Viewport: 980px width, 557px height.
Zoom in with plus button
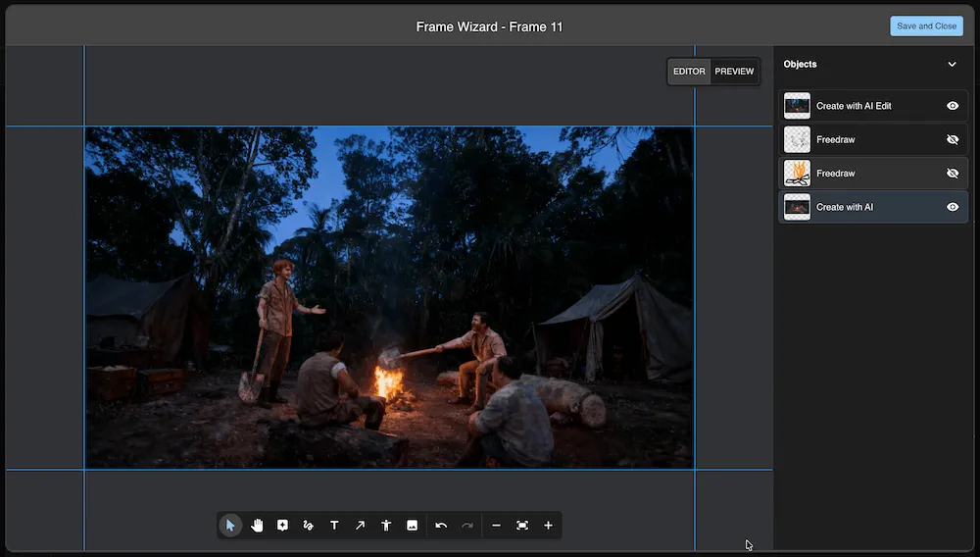[548, 526]
